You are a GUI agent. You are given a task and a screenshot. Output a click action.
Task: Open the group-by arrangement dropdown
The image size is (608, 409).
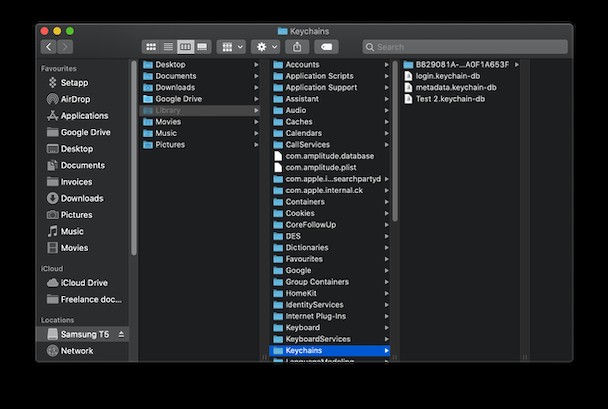(x=231, y=47)
